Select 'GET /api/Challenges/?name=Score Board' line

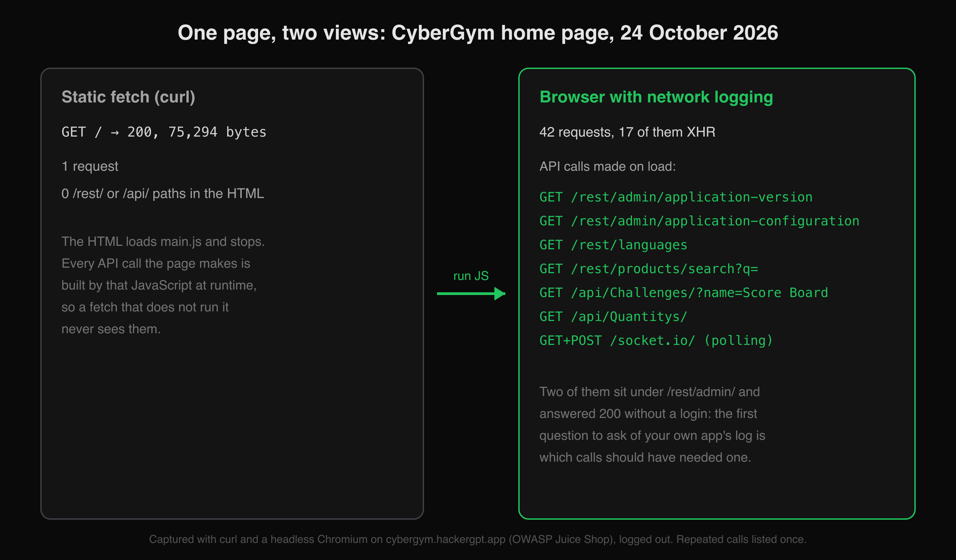click(x=684, y=293)
